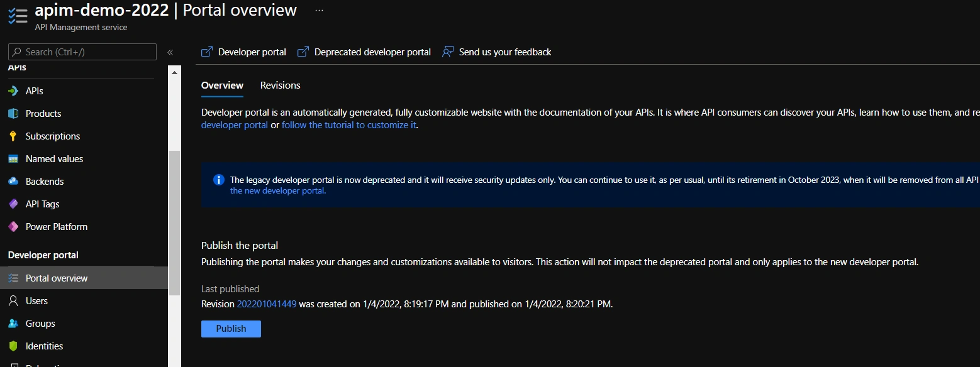Switch to the Revisions tab
The width and height of the screenshot is (980, 367).
pyautogui.click(x=281, y=85)
